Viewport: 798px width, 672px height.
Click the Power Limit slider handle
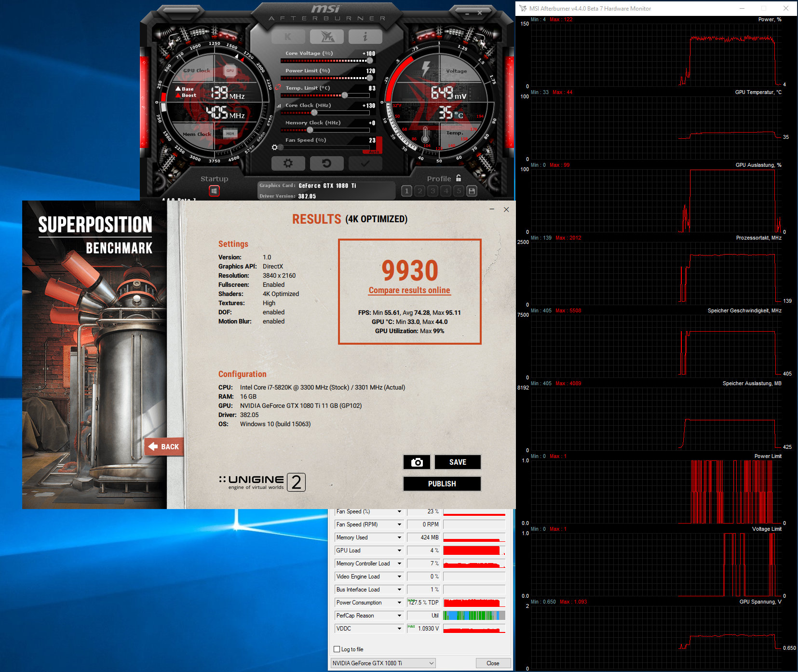[370, 78]
